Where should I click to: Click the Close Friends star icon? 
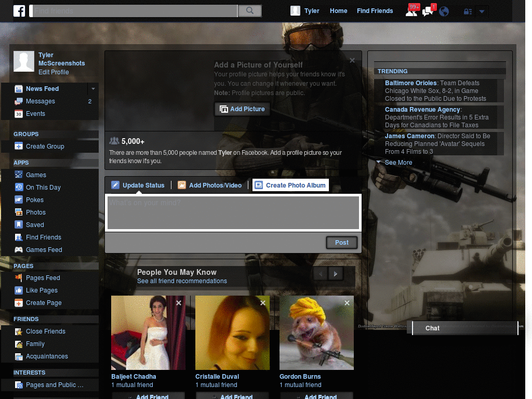[19, 331]
